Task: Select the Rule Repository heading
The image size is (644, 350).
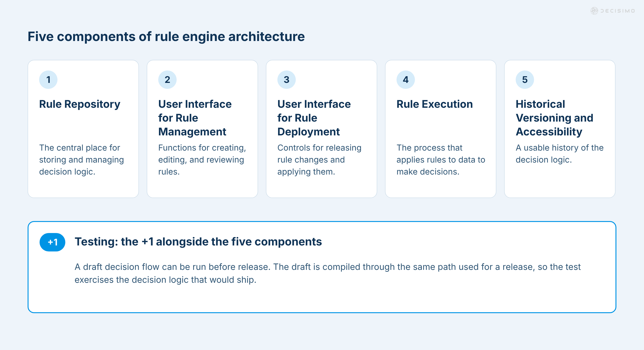Action: [80, 104]
